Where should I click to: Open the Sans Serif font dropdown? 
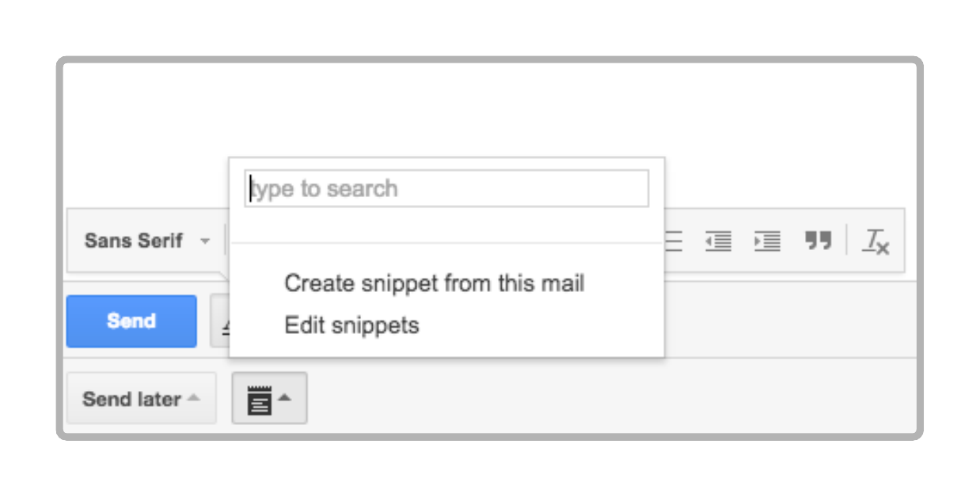(147, 241)
